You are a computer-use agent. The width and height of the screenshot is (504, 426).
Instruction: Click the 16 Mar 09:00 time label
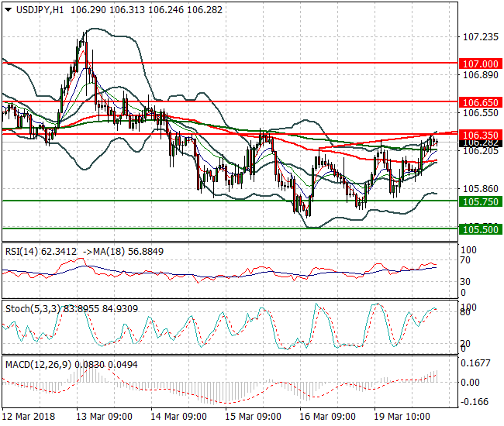327,417
